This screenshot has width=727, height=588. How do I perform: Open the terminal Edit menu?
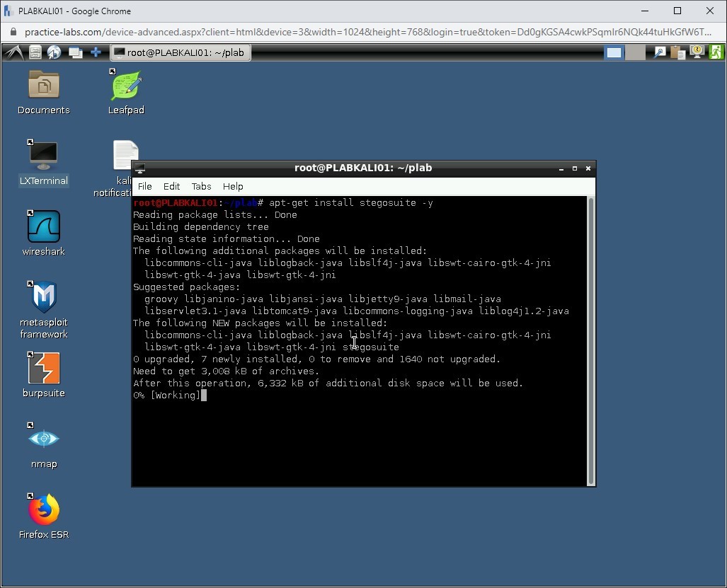[171, 186]
